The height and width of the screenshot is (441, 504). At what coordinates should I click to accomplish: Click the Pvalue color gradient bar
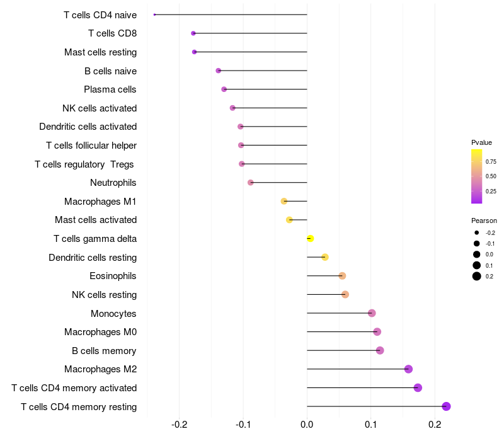pos(476,176)
